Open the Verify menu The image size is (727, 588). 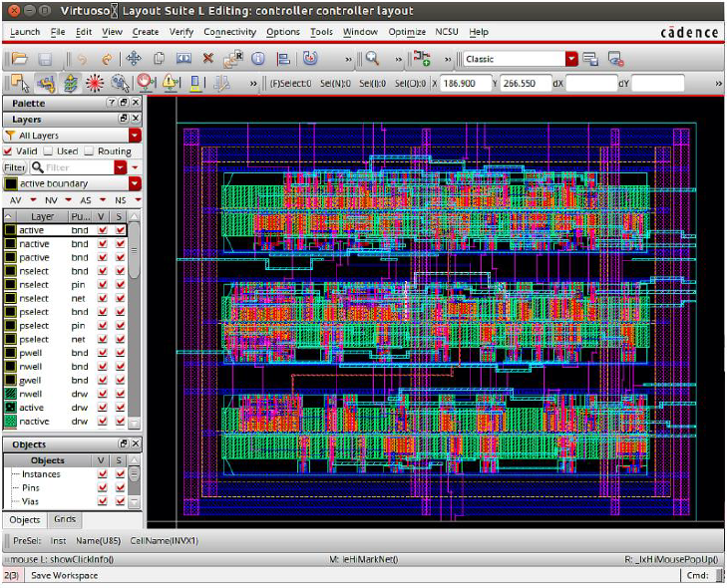[181, 32]
